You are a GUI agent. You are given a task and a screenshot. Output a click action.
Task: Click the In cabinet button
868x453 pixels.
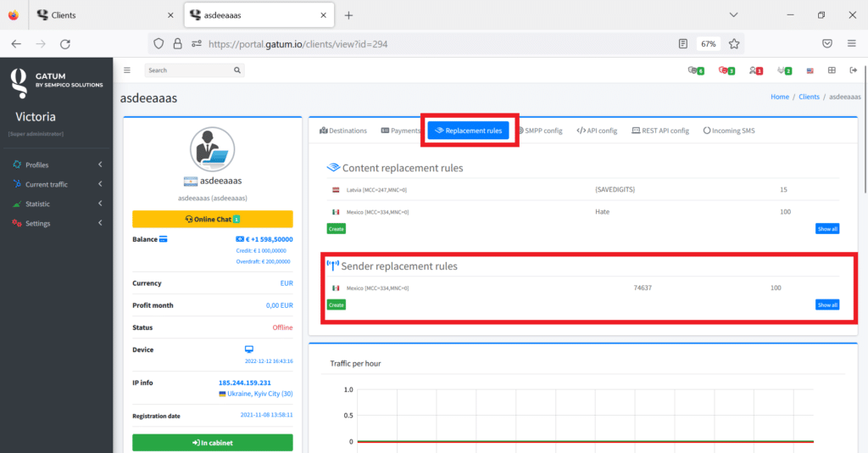point(213,443)
